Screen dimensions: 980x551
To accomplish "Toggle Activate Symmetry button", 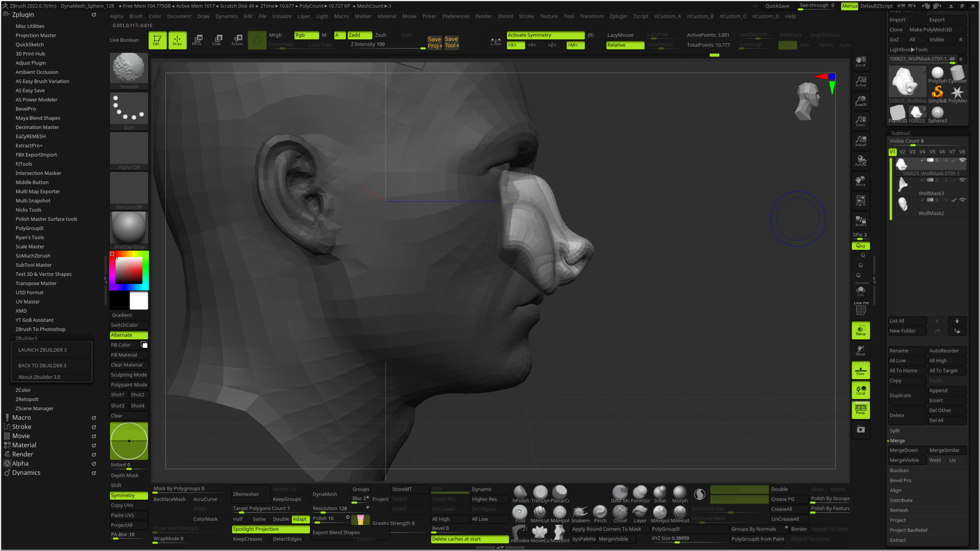I will pyautogui.click(x=545, y=35).
